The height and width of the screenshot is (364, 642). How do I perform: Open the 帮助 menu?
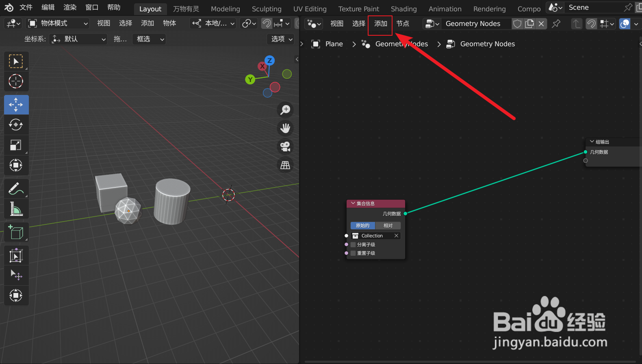point(114,8)
